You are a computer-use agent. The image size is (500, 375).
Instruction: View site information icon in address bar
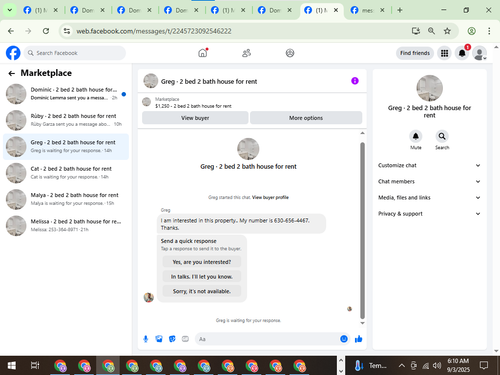point(67,31)
